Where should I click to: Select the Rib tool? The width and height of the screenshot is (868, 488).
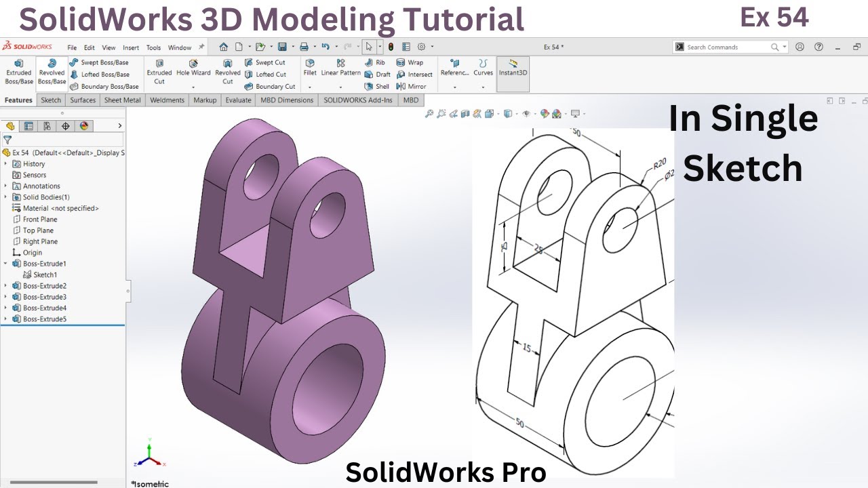[x=375, y=62]
